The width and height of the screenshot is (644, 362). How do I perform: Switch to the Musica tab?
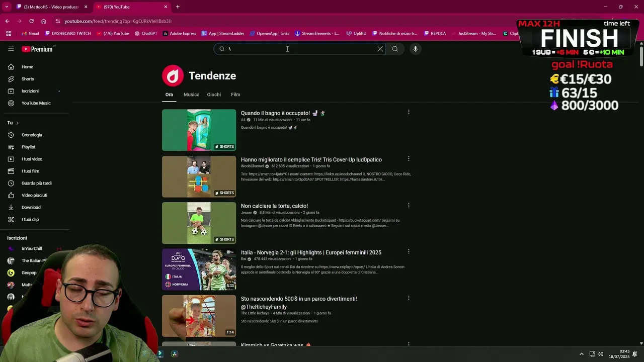coord(191,95)
